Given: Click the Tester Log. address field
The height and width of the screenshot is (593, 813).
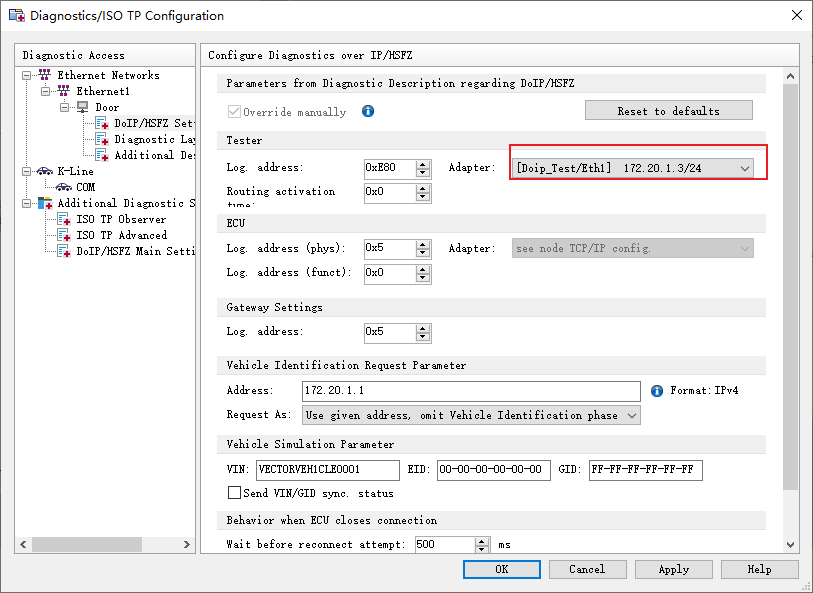Looking at the screenshot, I should pyautogui.click(x=390, y=168).
